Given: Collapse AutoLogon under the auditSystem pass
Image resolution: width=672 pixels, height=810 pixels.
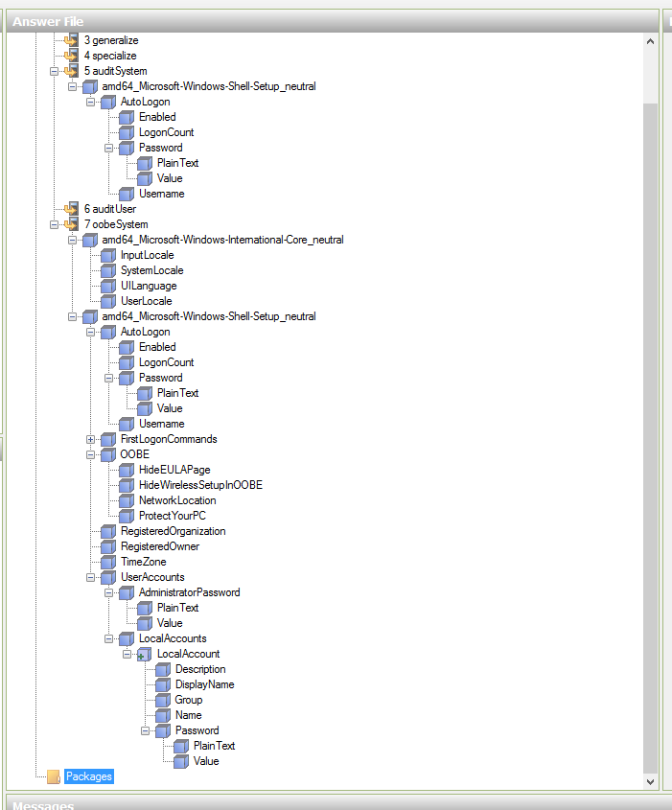Looking at the screenshot, I should coord(90,103).
